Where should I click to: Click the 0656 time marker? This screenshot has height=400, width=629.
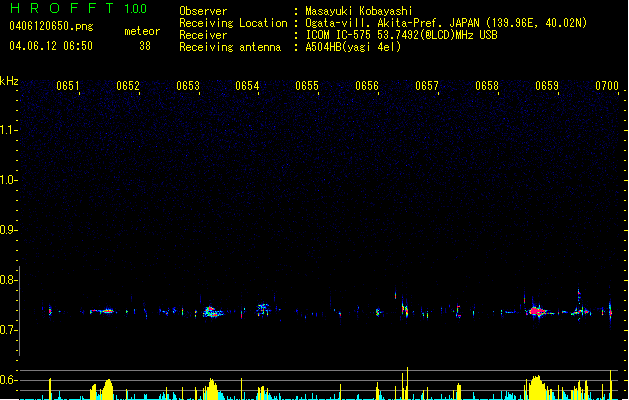point(367,86)
